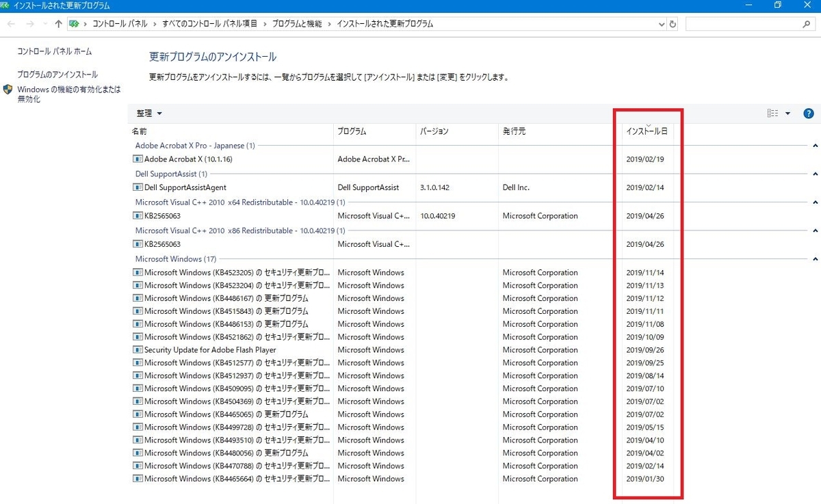The height and width of the screenshot is (504, 821).
Task: Collapse the Visual C++ 2010 x64 group
Action: 815,202
